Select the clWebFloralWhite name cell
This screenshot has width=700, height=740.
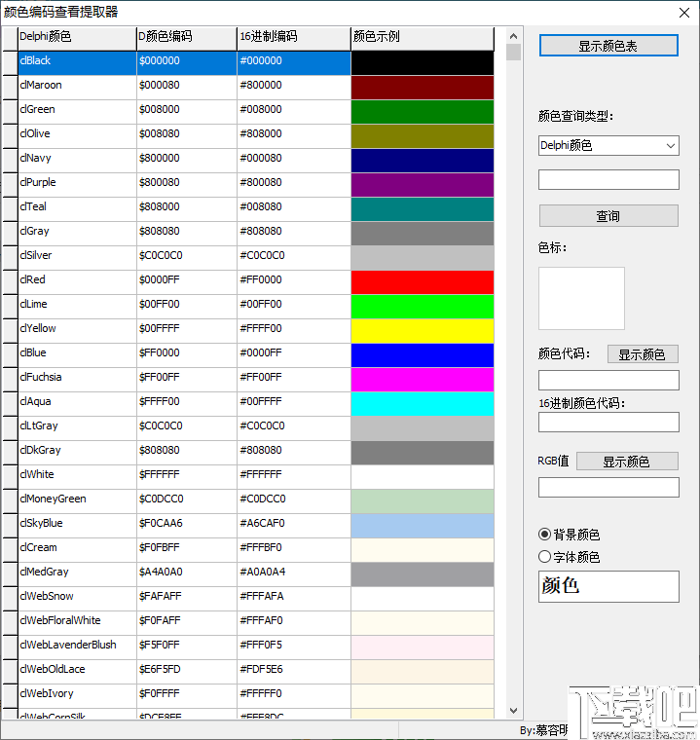point(77,623)
